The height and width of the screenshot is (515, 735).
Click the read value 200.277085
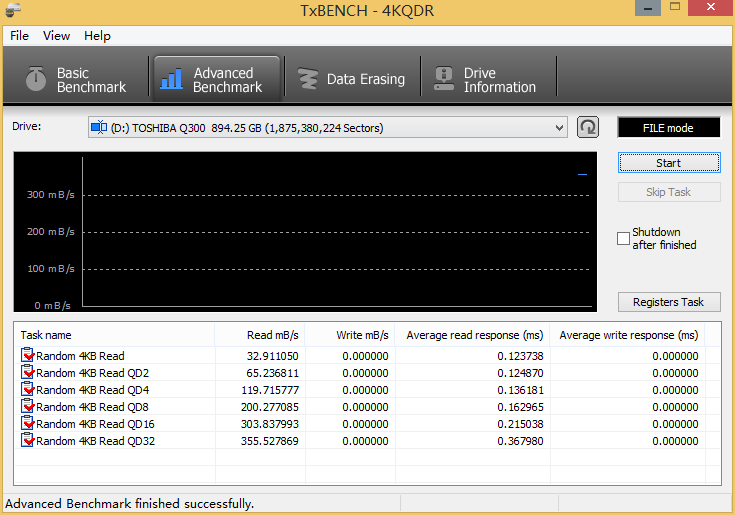270,407
